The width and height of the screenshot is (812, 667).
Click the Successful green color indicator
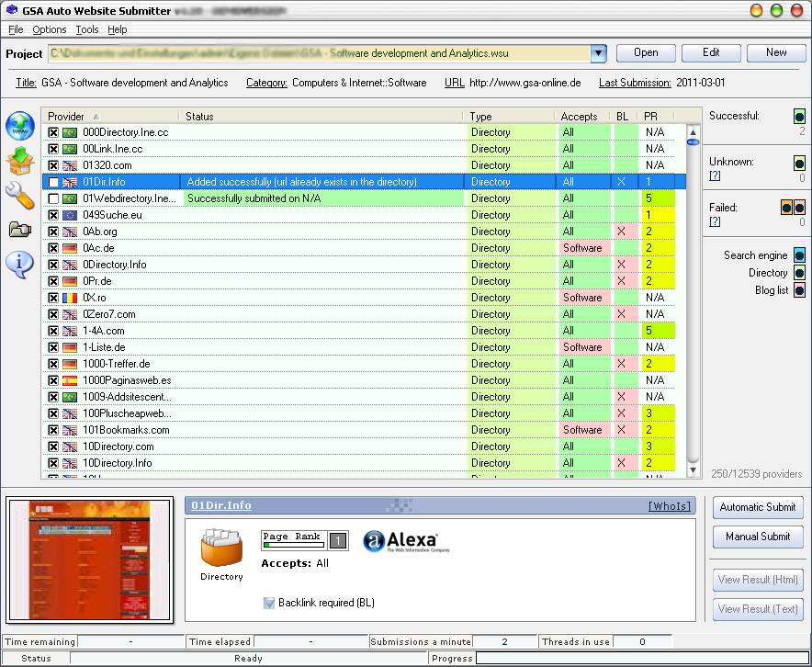click(799, 117)
